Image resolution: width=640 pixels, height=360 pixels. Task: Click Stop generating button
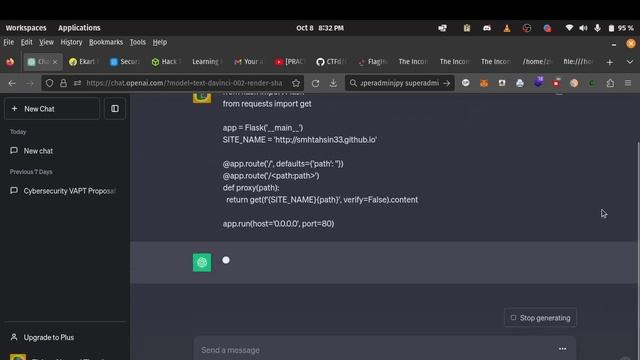coord(540,318)
